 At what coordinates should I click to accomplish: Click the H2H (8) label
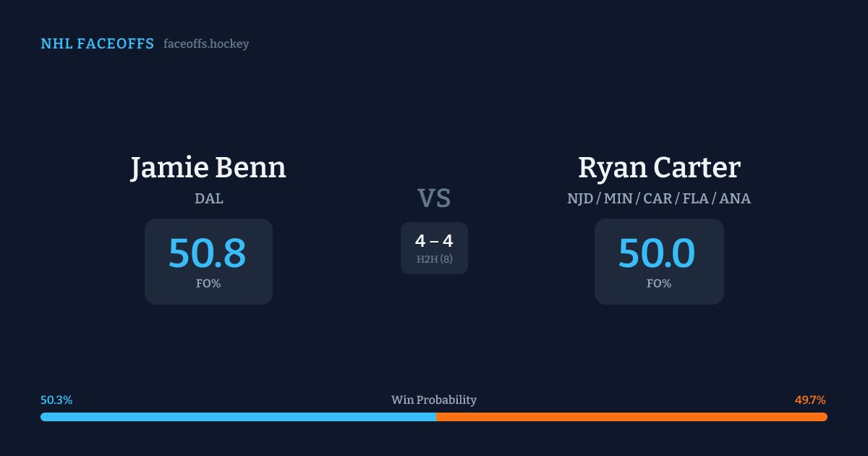(x=434, y=259)
